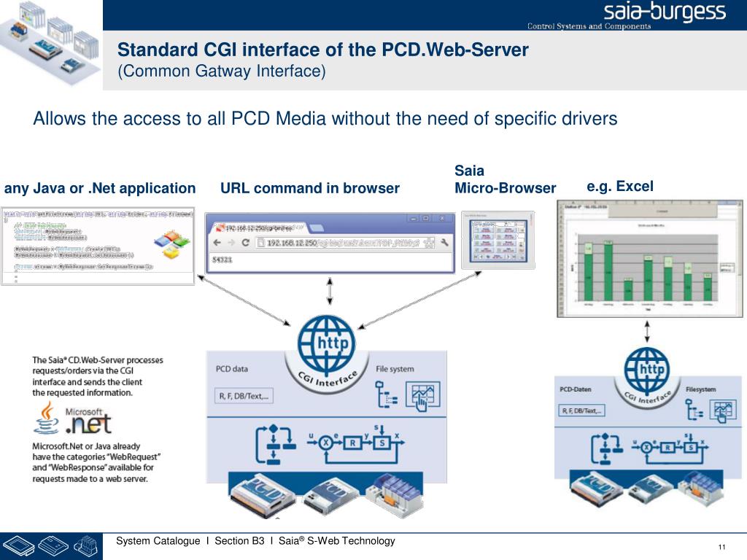
Task: Click the 'Control Systems and Components' tagline
Action: (589, 26)
